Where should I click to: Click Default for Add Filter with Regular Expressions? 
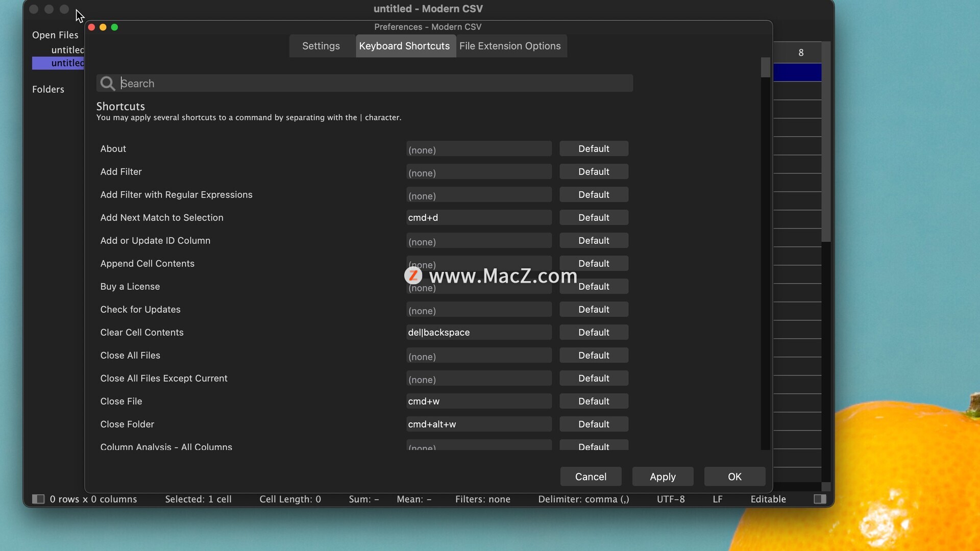click(x=594, y=195)
